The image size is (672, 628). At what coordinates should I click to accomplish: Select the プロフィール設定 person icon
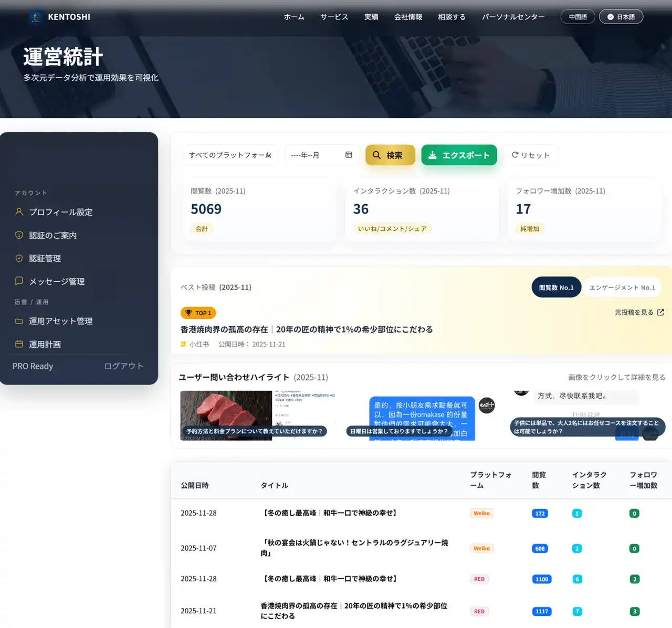coord(19,212)
